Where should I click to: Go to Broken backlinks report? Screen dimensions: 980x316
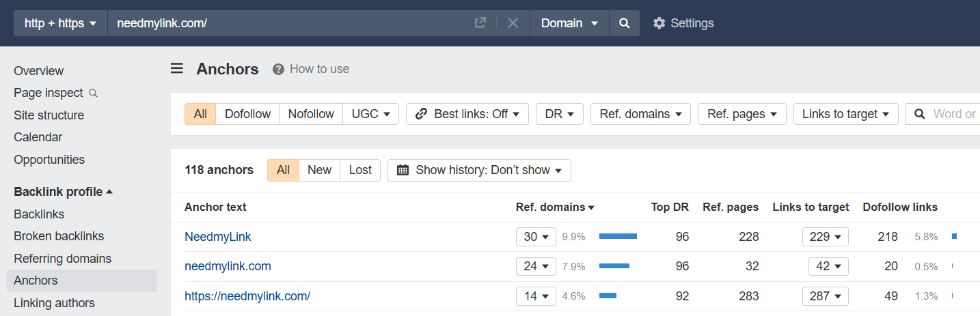coord(59,236)
